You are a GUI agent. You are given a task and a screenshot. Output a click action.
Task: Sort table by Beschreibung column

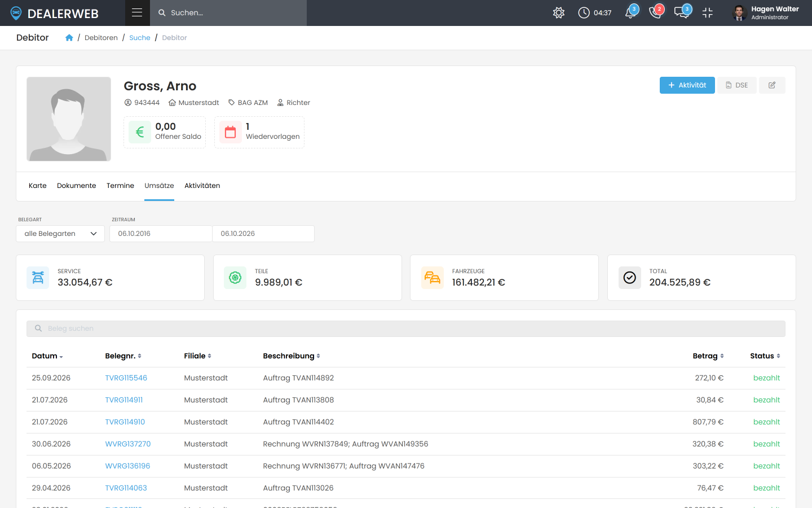pos(292,356)
